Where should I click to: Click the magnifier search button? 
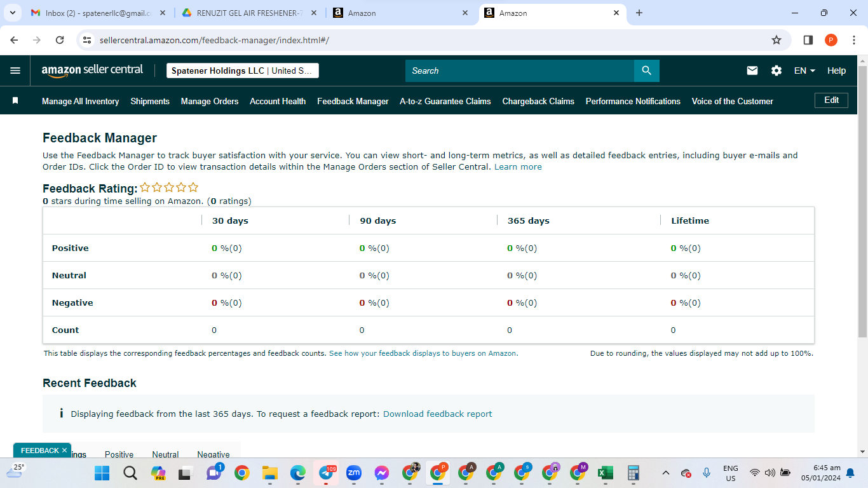coord(647,71)
